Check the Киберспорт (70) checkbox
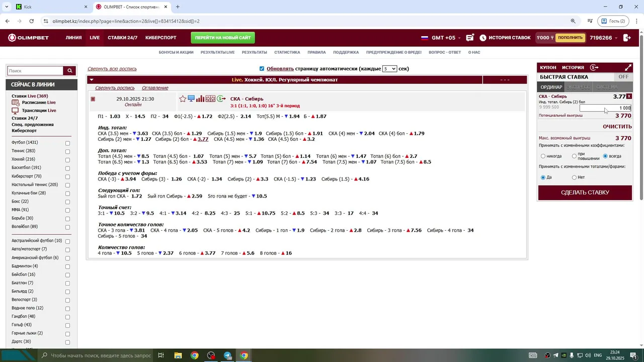644x362 pixels. pos(67,176)
